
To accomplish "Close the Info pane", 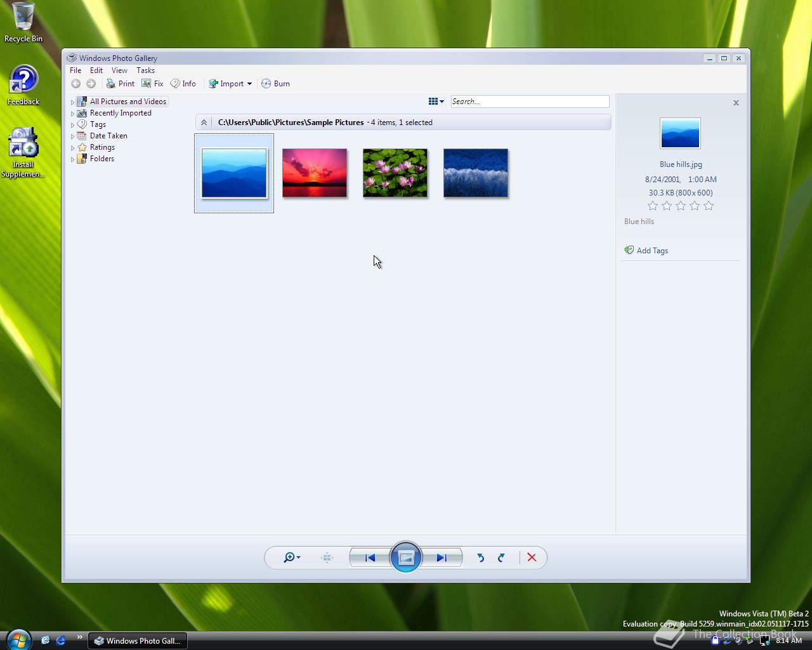I will 736,103.
